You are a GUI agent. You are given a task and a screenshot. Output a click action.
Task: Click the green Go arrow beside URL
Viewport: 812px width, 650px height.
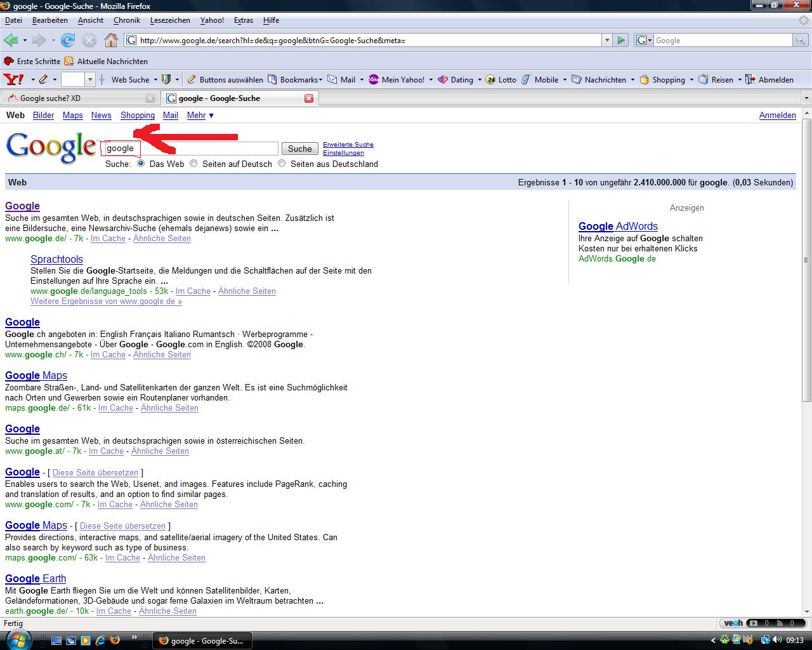click(x=621, y=40)
